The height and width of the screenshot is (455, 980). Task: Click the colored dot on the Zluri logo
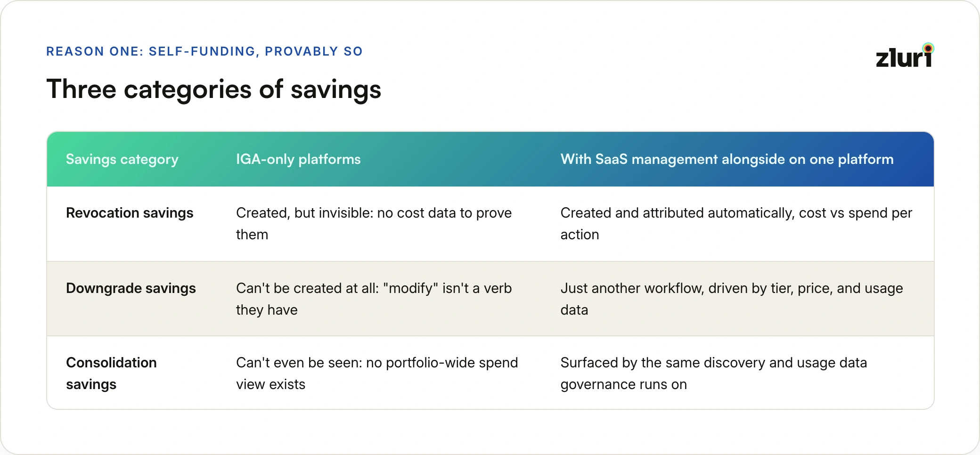(x=928, y=48)
